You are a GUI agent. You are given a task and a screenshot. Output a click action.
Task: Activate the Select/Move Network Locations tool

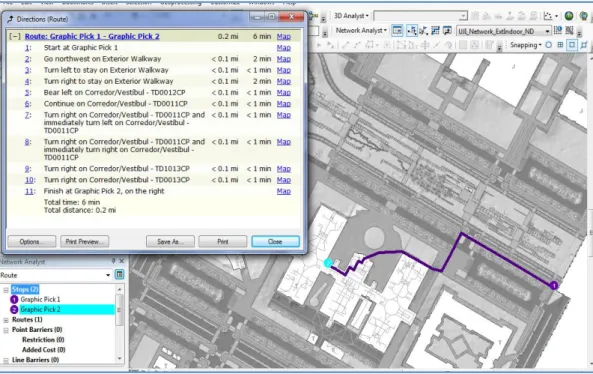tap(423, 31)
